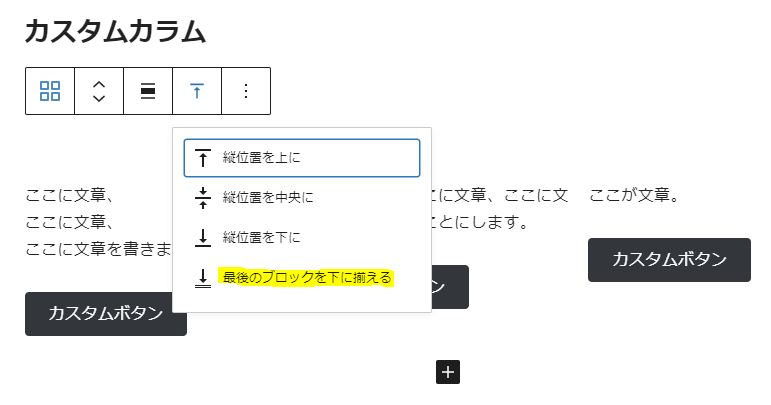771x405 pixels.
Task: Select 縦位置を中央に menu option
Action: tap(302, 198)
